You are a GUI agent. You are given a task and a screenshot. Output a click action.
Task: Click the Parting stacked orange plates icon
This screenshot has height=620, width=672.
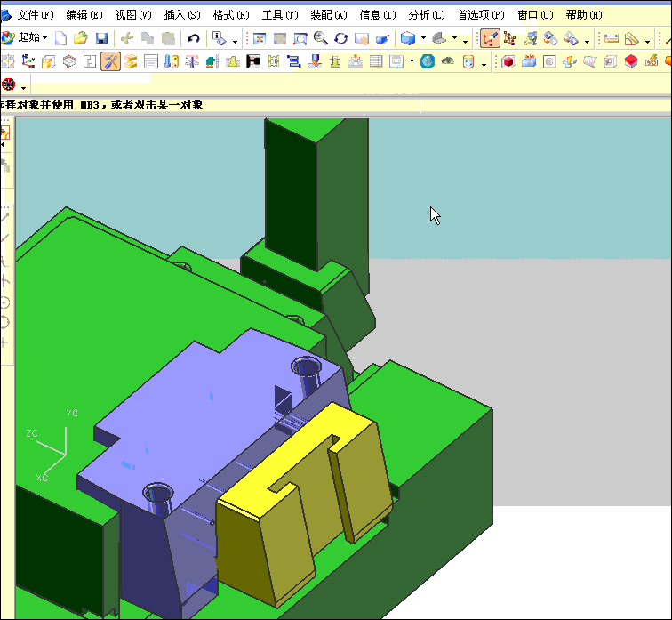131,61
